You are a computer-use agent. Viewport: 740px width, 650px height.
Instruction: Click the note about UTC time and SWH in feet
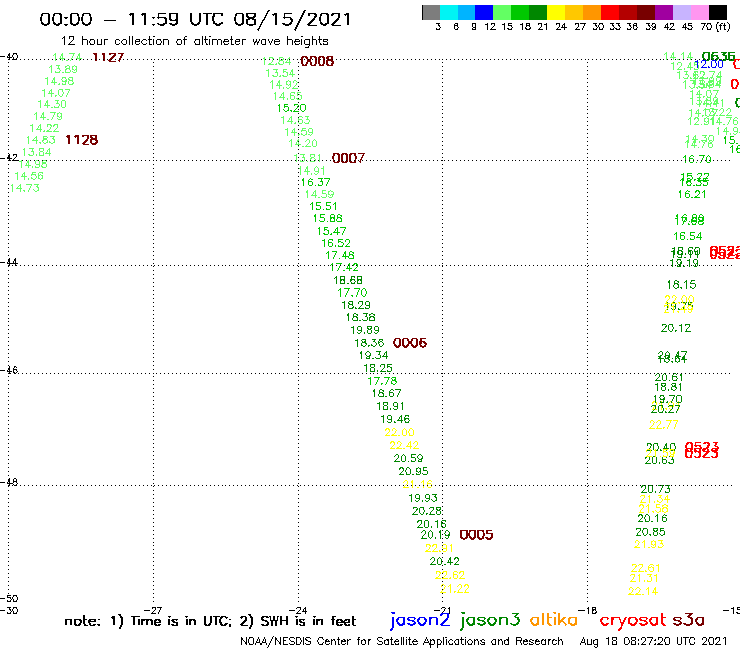click(210, 621)
